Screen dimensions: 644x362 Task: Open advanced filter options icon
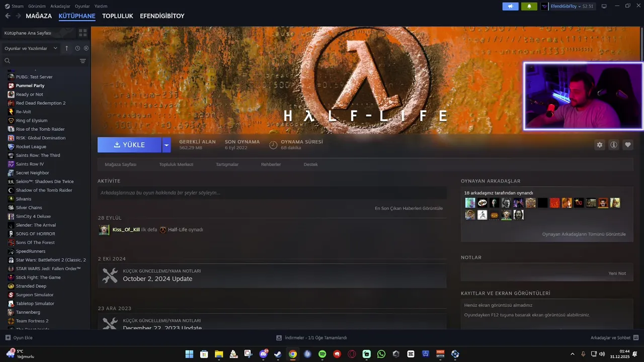click(x=83, y=61)
